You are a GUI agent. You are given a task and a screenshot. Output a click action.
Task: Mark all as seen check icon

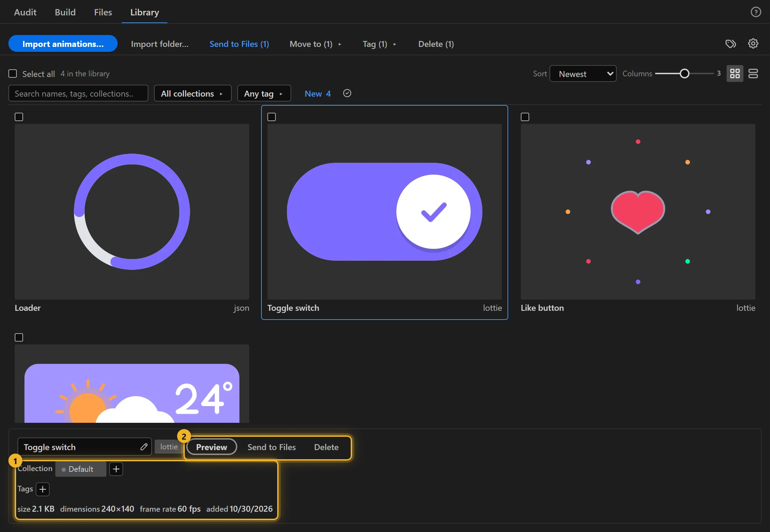tap(347, 93)
